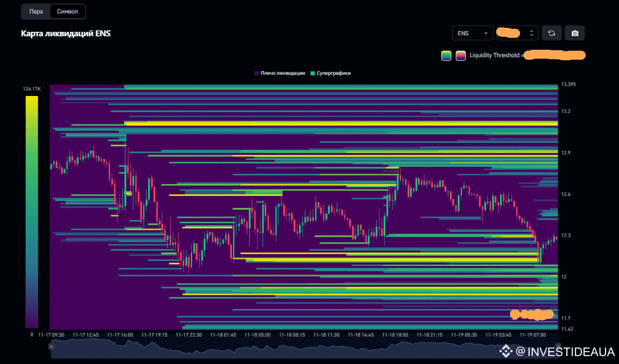Select the purple-orange color scheme swatch
The width and height of the screenshot is (619, 364).
click(x=461, y=56)
